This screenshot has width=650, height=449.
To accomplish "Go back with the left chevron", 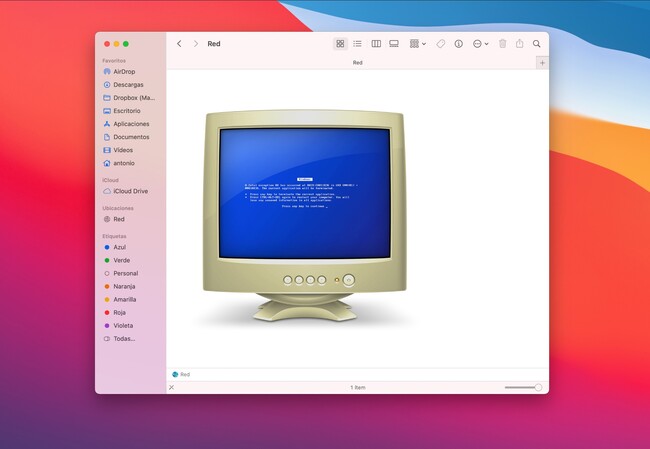I will (x=179, y=44).
